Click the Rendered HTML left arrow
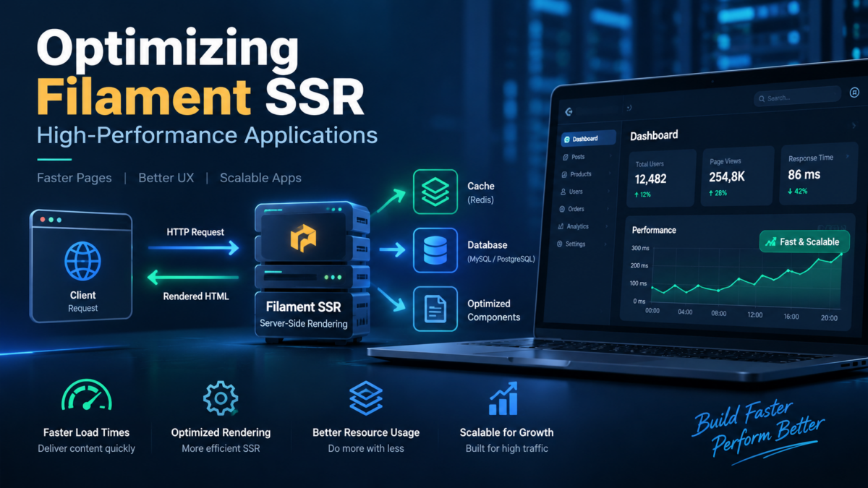The image size is (868, 488). coord(193,278)
